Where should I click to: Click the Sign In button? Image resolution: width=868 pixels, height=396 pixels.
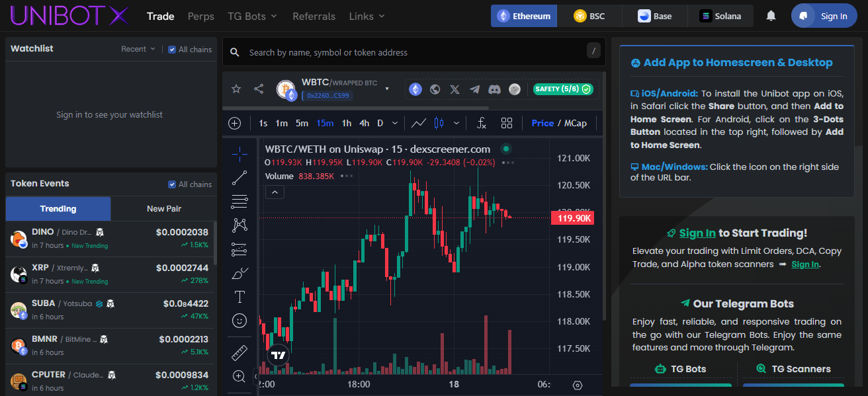click(x=824, y=16)
